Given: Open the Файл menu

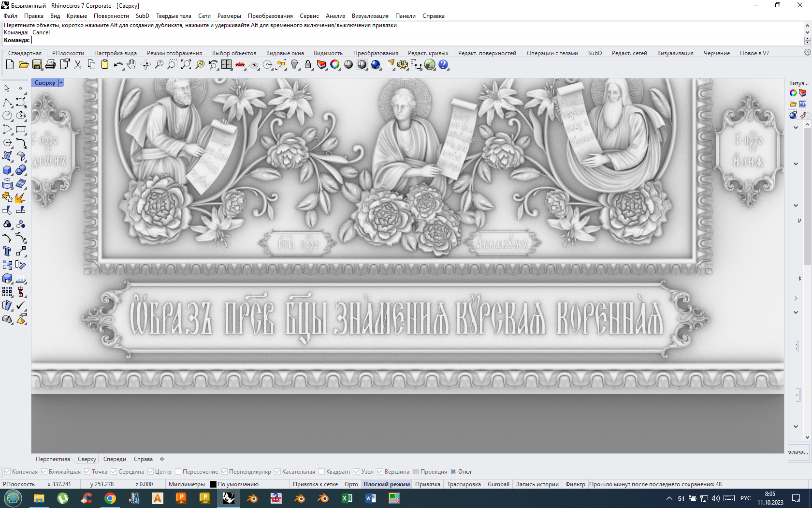Looking at the screenshot, I should tap(11, 16).
